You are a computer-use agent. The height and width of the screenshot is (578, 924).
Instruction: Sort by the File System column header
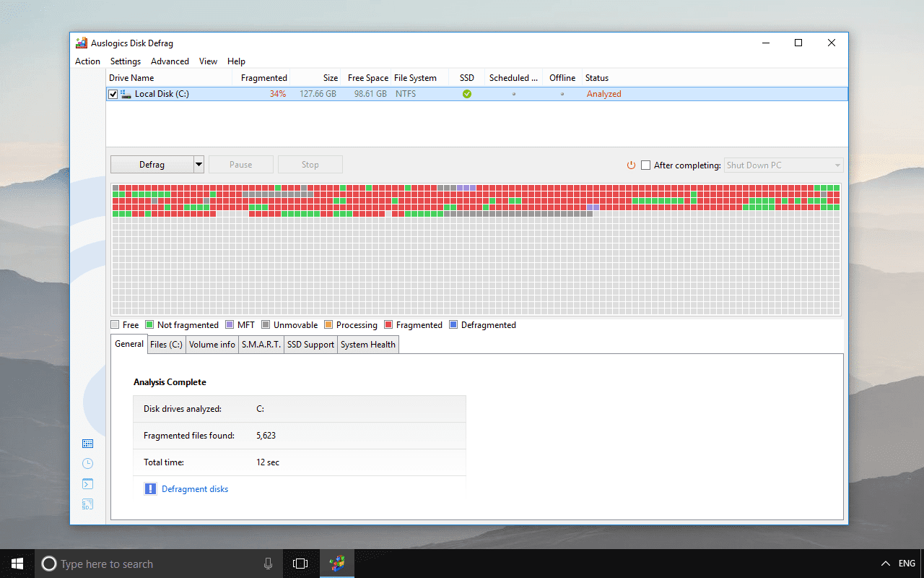(420, 78)
